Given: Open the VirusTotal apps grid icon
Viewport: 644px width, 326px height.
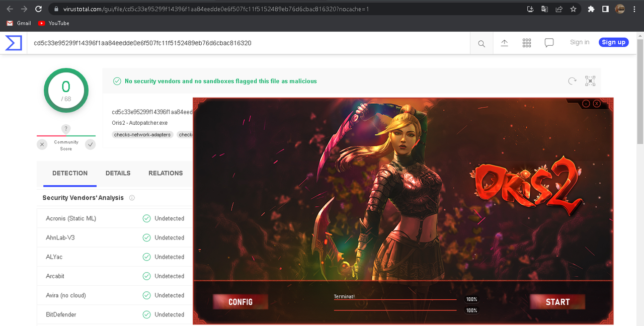Looking at the screenshot, I should pos(527,43).
